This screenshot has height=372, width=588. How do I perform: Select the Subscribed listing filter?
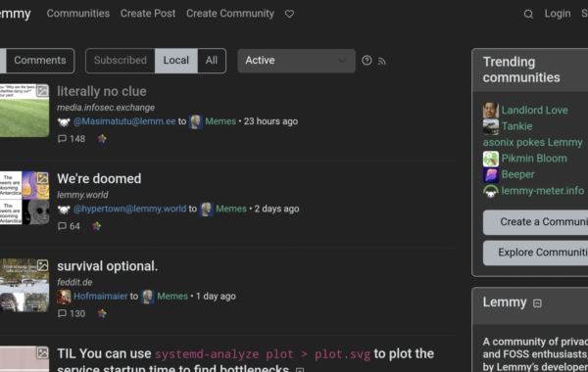[121, 61]
